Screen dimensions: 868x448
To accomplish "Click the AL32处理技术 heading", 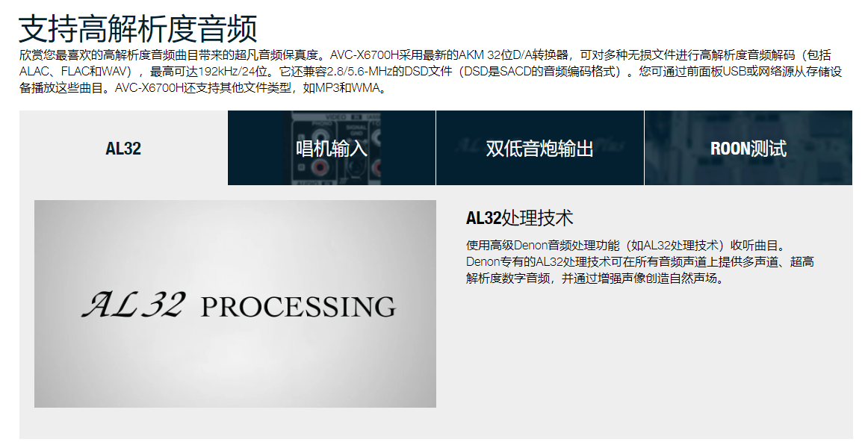I will click(x=519, y=218).
